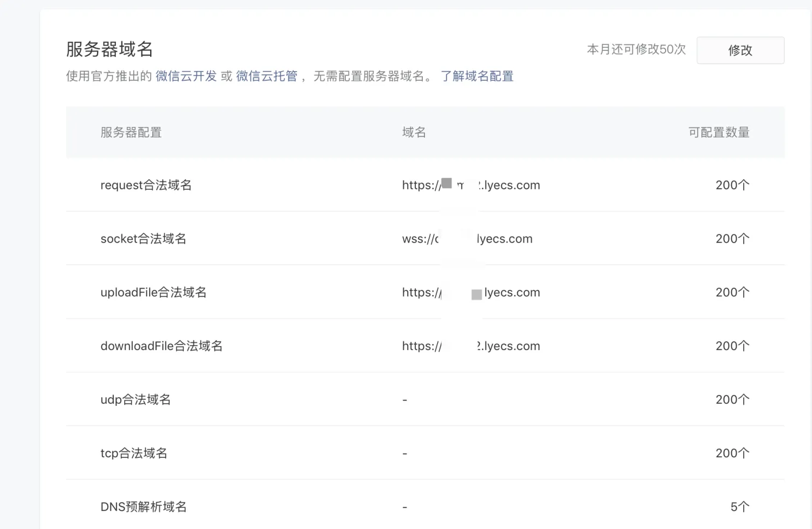Select the downloadFile合法域名 row label
The height and width of the screenshot is (529, 812).
[162, 346]
